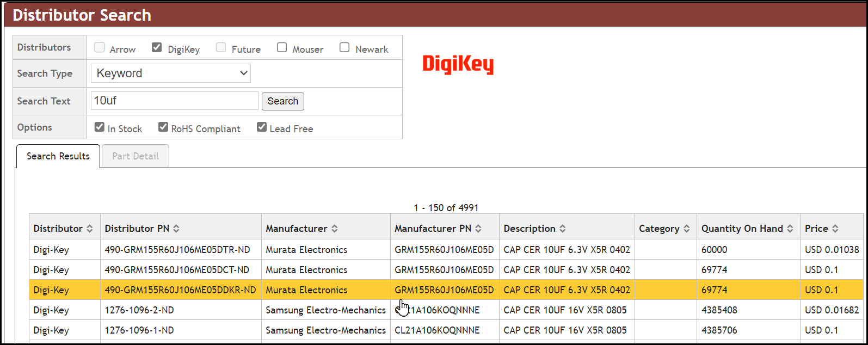868x345 pixels.
Task: Select part 1276-1096-1-ND
Action: [x=446, y=330]
